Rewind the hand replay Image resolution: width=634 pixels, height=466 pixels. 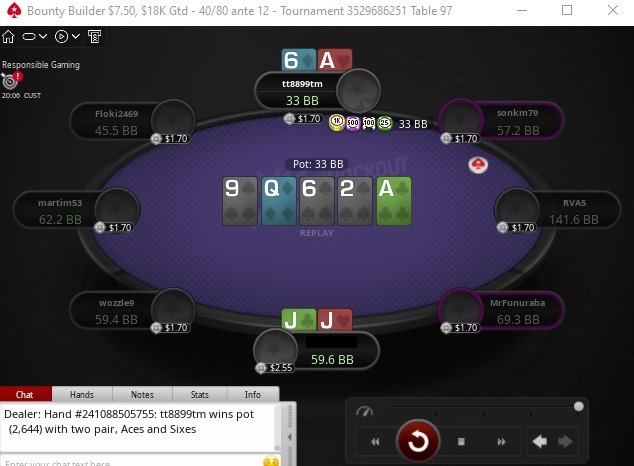point(375,442)
